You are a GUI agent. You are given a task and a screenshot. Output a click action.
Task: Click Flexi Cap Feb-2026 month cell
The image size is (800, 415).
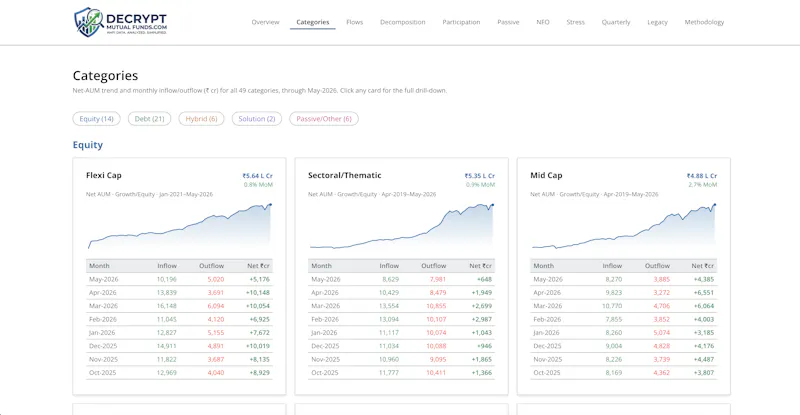[103, 319]
